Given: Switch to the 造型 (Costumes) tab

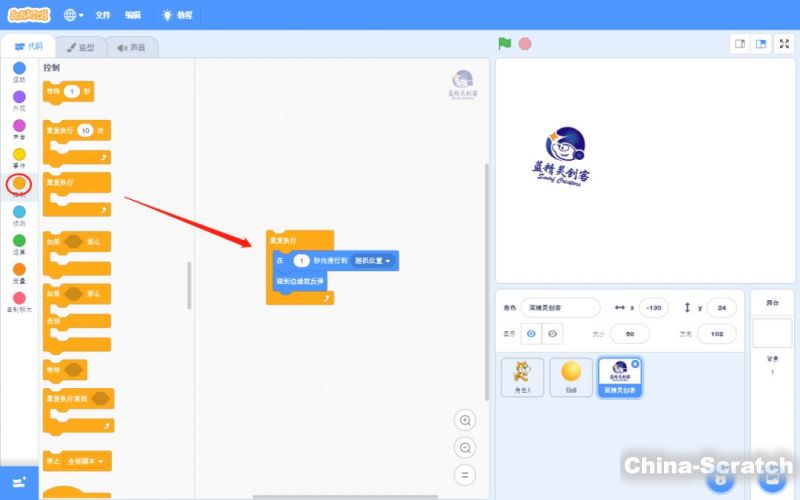Looking at the screenshot, I should pyautogui.click(x=81, y=47).
